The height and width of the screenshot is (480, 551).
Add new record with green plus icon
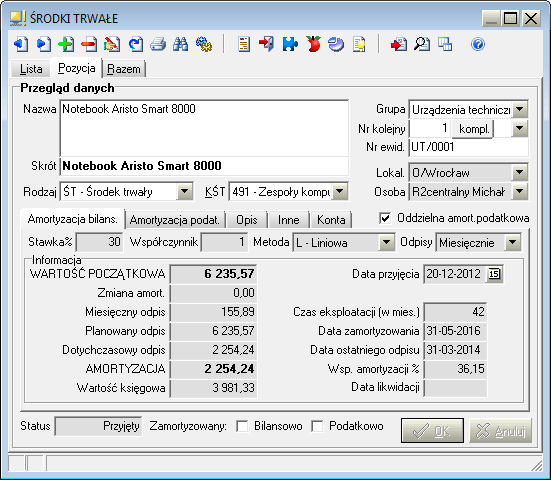pyautogui.click(x=66, y=45)
